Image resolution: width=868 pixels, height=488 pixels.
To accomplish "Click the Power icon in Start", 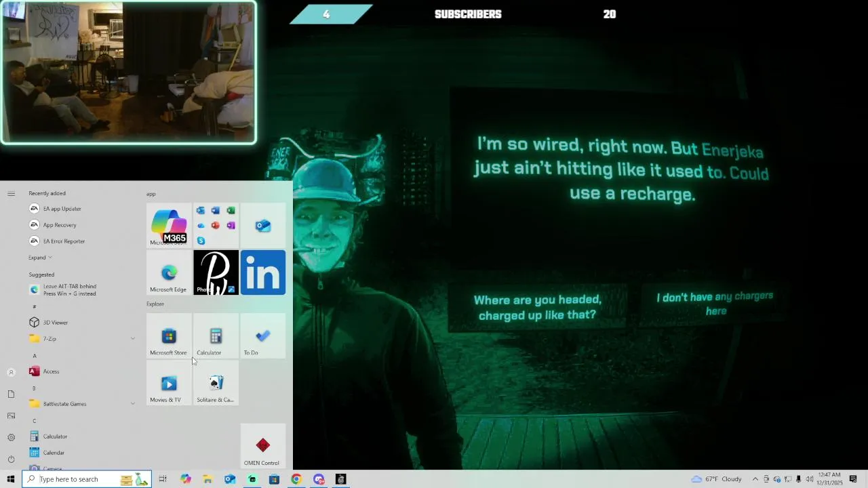I will point(11,459).
